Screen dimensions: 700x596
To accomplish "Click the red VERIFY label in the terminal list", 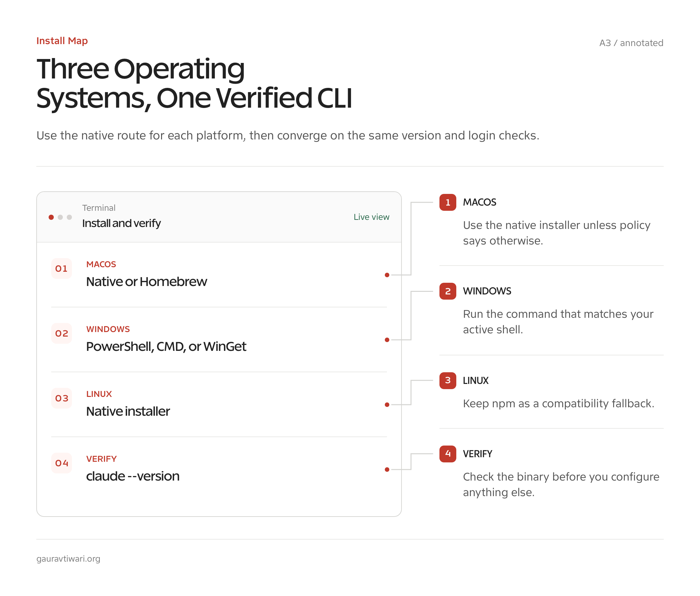I will pos(101,459).
